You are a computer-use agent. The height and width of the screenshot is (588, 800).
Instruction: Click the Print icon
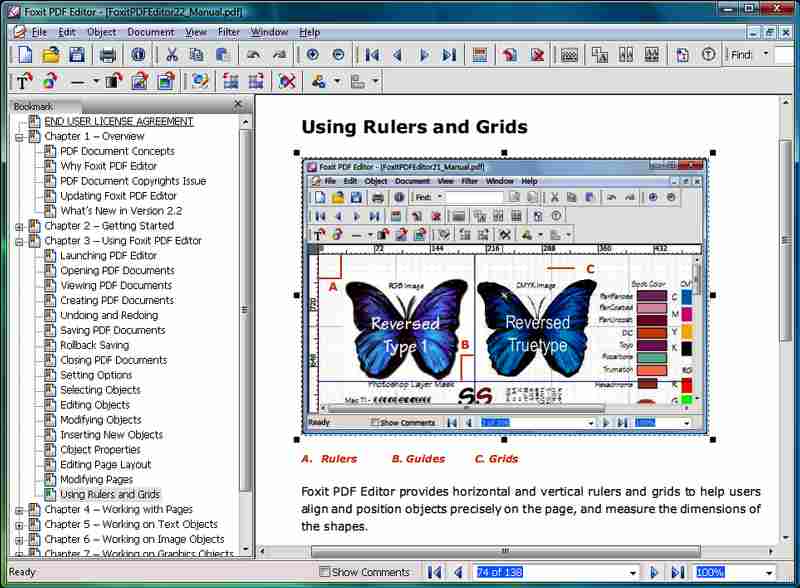tap(107, 55)
